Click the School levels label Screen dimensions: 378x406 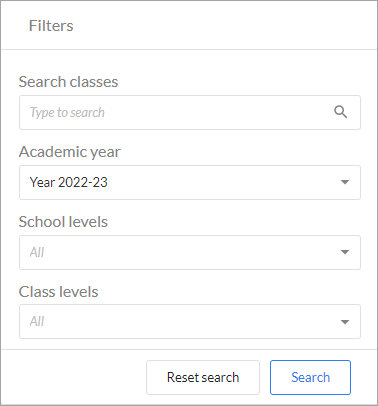point(63,222)
